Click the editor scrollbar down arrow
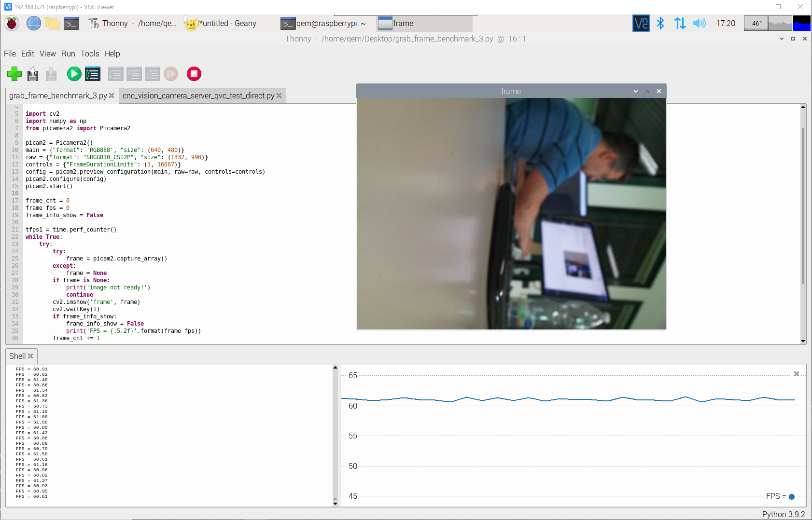This screenshot has height=520, width=812. pyautogui.click(x=803, y=341)
